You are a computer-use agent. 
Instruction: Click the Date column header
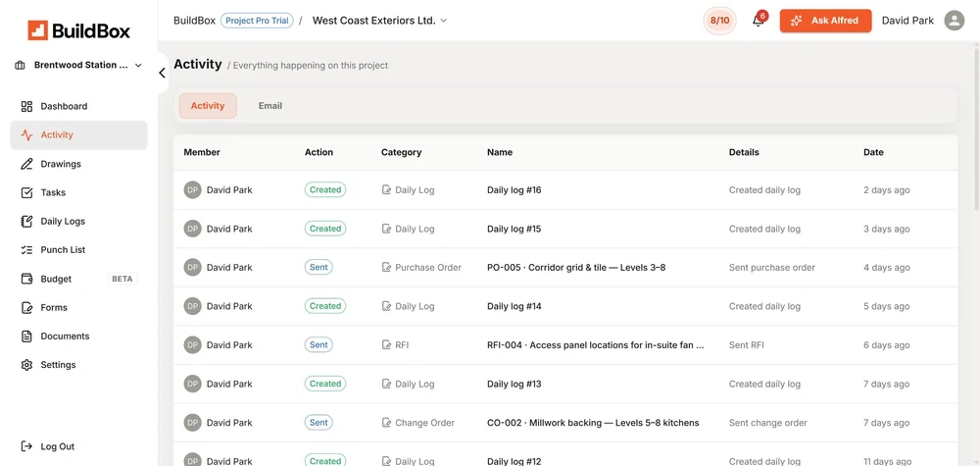click(x=873, y=152)
